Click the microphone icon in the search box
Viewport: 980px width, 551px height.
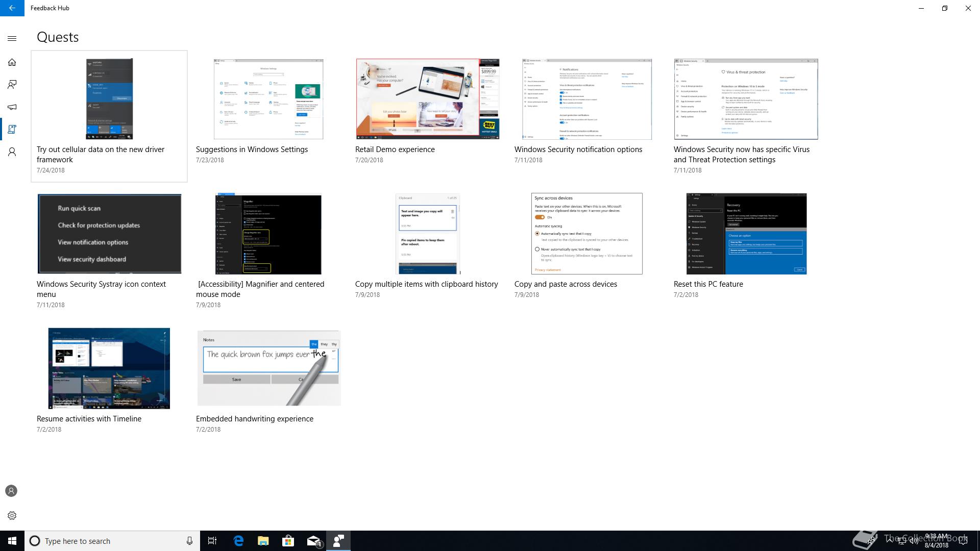pos(189,541)
